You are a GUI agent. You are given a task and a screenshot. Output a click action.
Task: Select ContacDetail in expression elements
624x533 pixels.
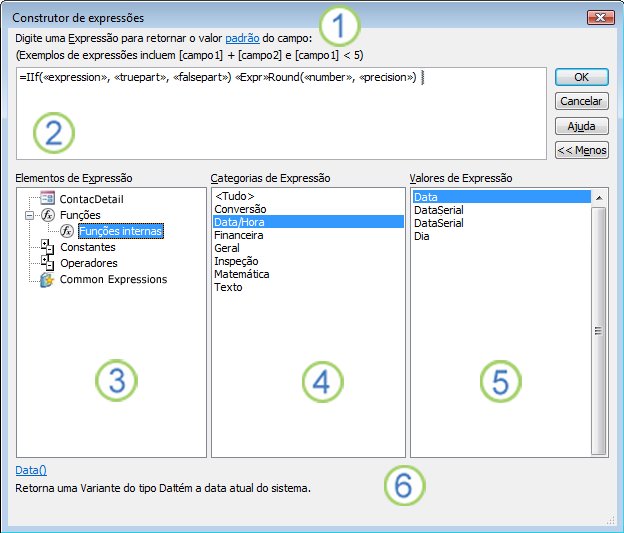(x=91, y=199)
